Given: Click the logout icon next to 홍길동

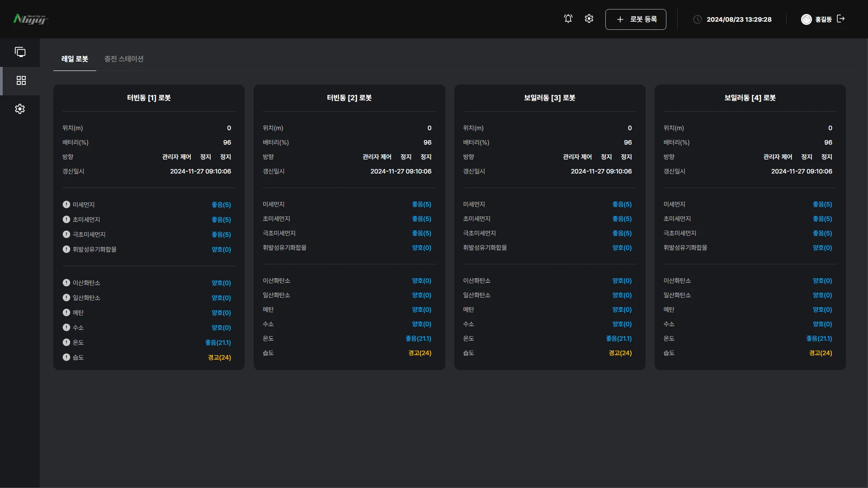Looking at the screenshot, I should coord(841,19).
